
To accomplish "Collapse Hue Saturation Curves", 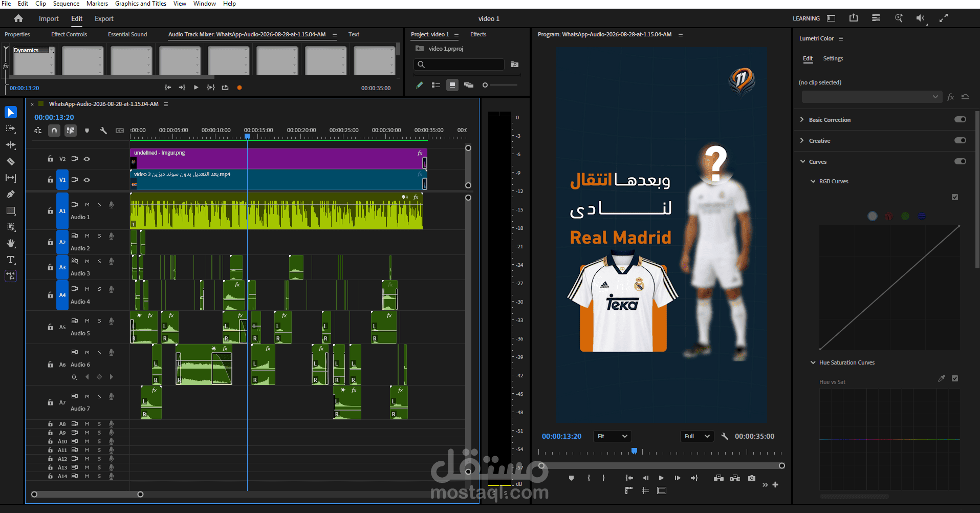I will (813, 362).
